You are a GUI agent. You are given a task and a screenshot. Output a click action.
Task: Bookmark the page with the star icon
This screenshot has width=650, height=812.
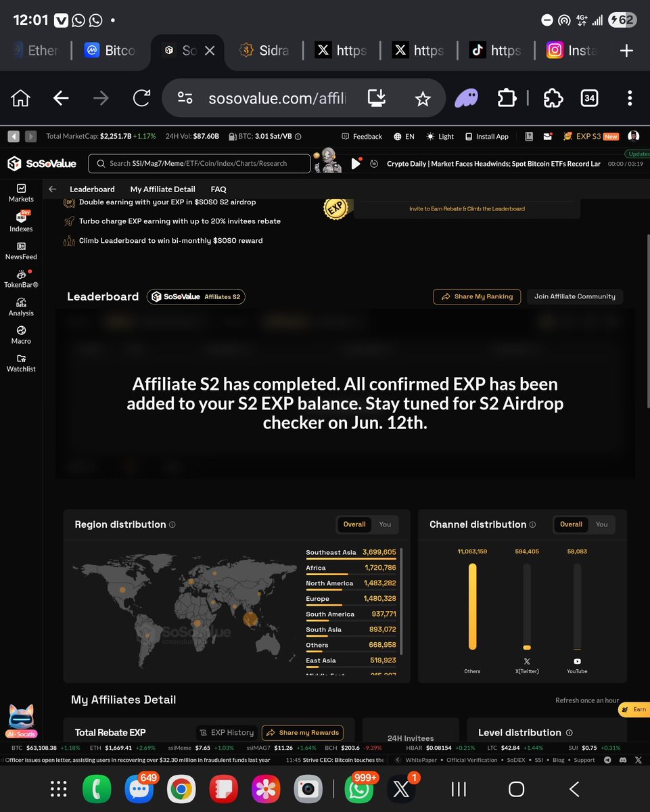point(423,99)
